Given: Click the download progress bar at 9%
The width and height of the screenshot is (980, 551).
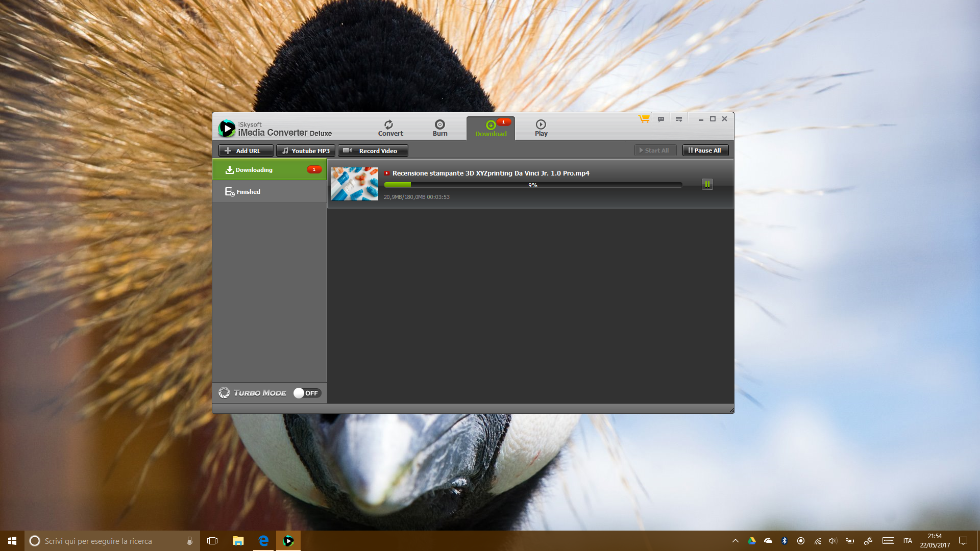Looking at the screenshot, I should tap(533, 185).
